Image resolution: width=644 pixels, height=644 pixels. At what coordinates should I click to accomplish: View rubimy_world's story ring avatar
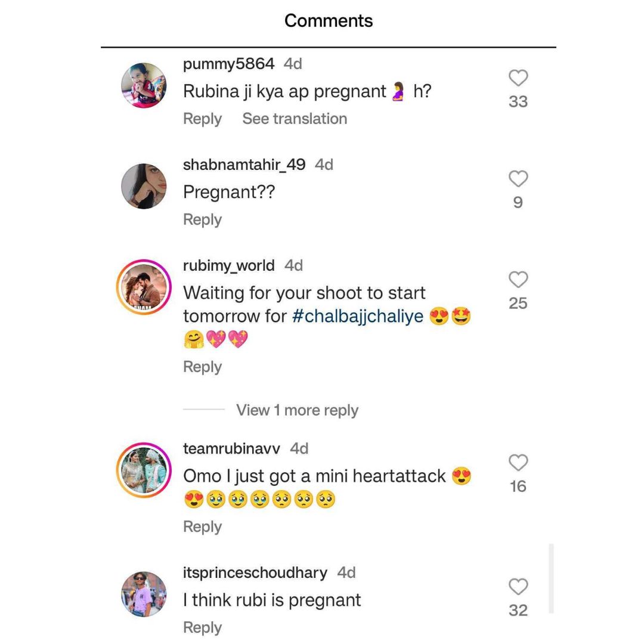(x=144, y=287)
